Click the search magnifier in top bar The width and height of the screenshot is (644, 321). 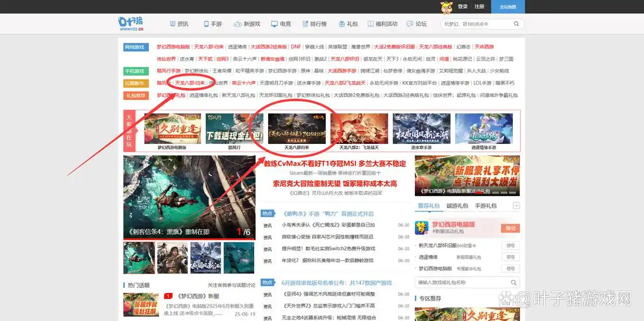coord(516,24)
